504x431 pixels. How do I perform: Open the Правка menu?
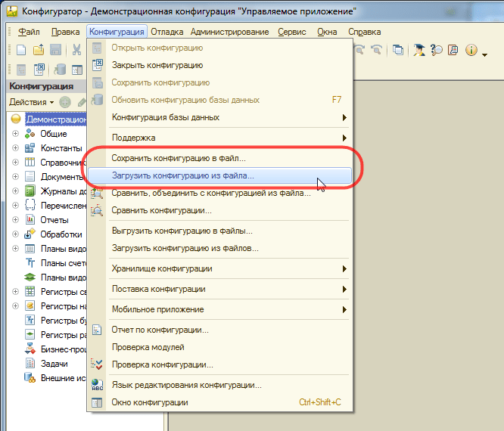click(x=65, y=32)
